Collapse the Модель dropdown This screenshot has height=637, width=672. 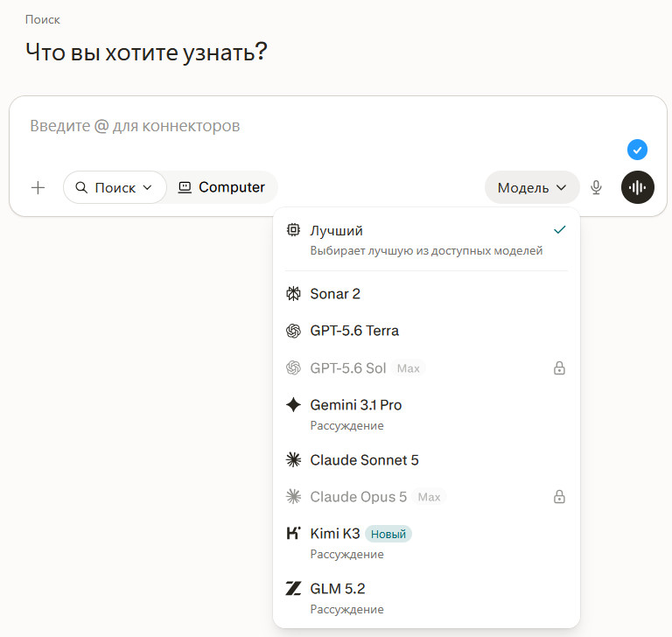(x=532, y=187)
